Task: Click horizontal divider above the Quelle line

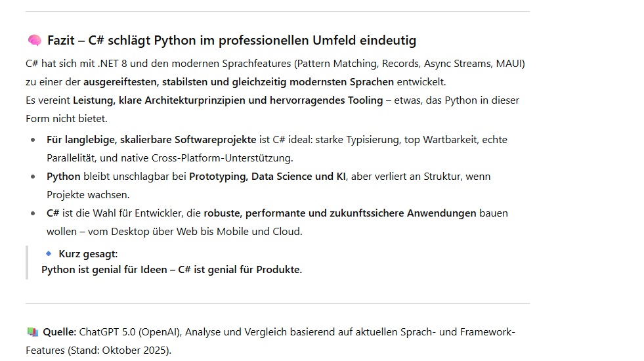Action: (277, 303)
